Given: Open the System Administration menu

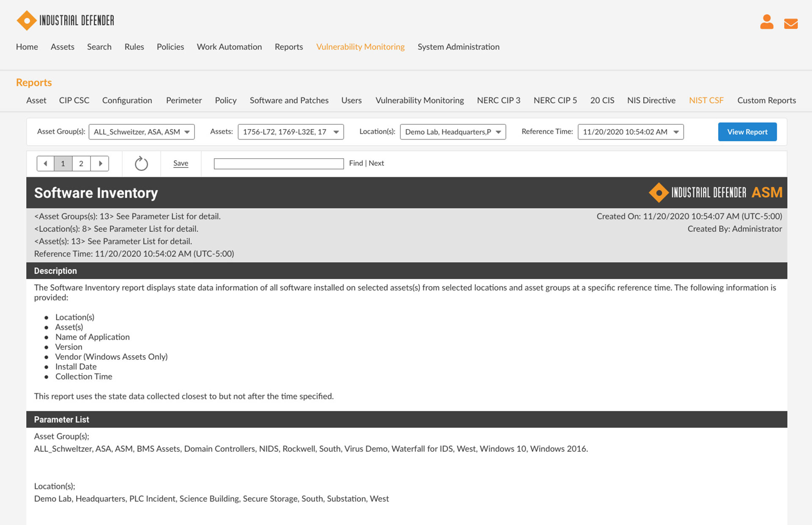Looking at the screenshot, I should 458,47.
